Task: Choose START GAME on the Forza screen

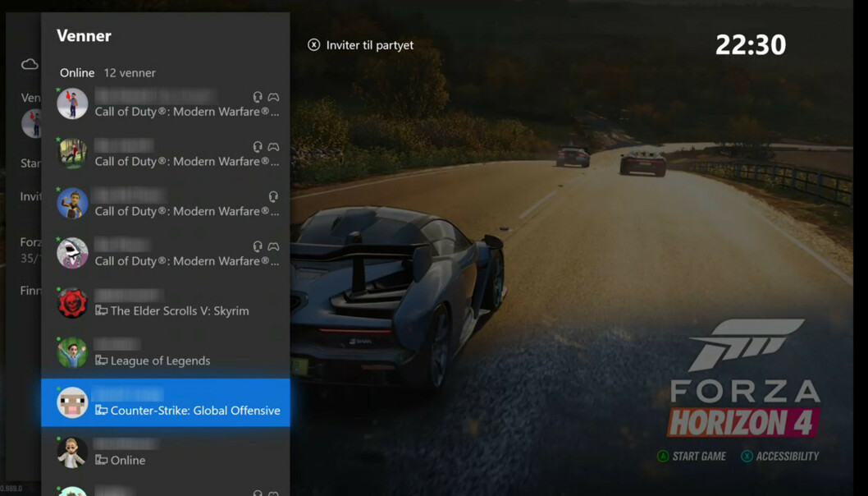Action: [x=699, y=456]
